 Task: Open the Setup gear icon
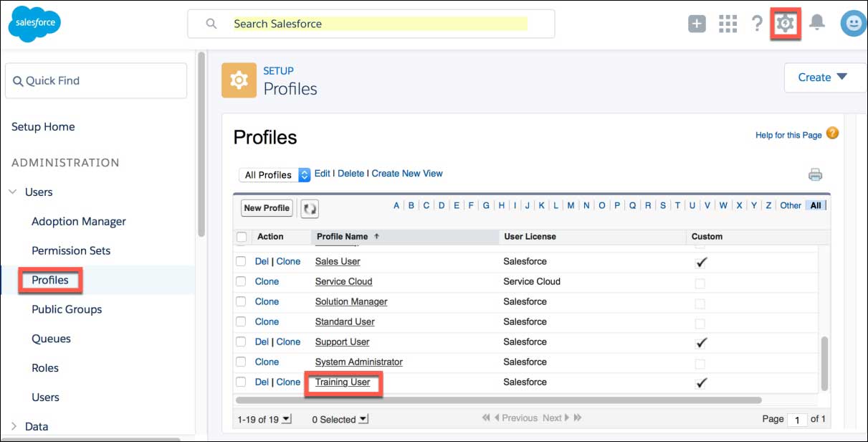[x=786, y=24]
